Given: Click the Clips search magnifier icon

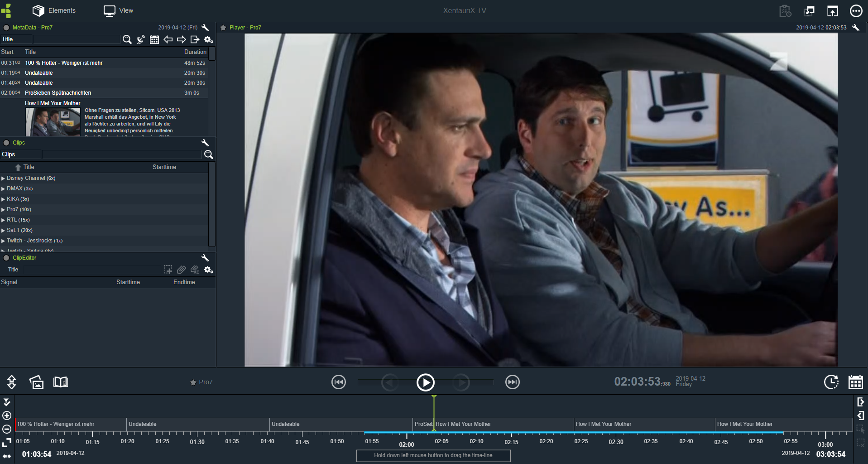Looking at the screenshot, I should (x=209, y=155).
